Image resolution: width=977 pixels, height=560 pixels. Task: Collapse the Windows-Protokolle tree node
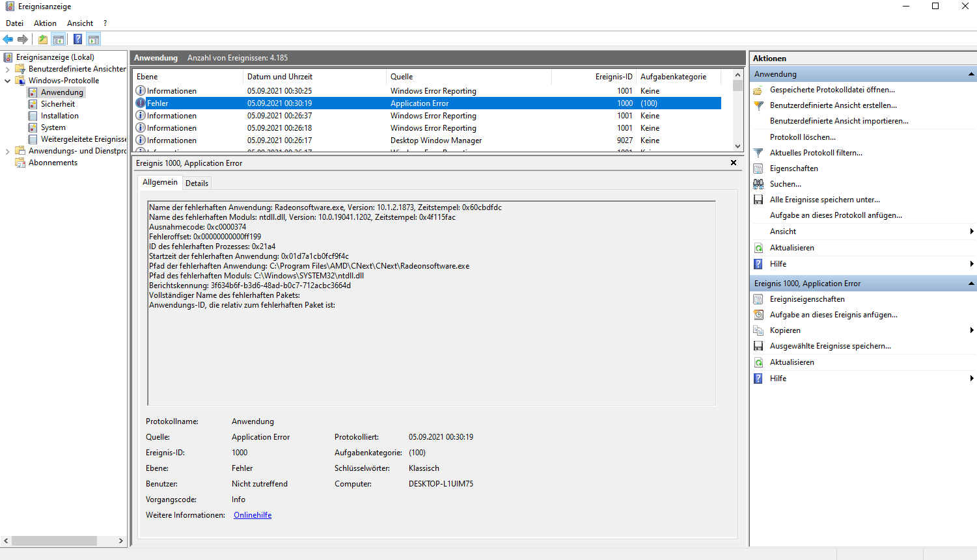(x=7, y=81)
